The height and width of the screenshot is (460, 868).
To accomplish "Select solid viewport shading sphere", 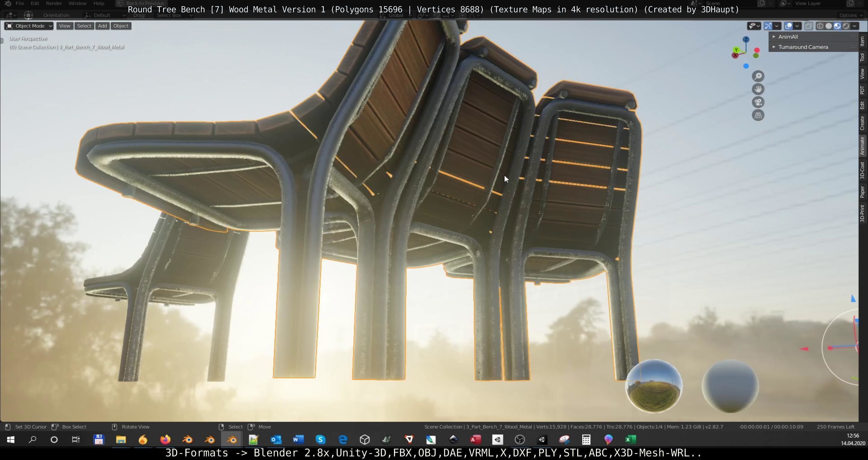I will [x=829, y=26].
